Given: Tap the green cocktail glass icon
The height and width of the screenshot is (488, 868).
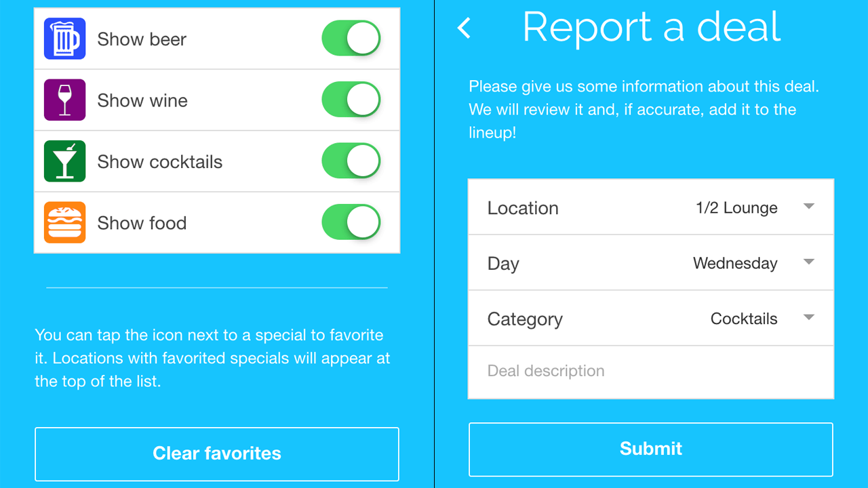Looking at the screenshot, I should (x=64, y=161).
